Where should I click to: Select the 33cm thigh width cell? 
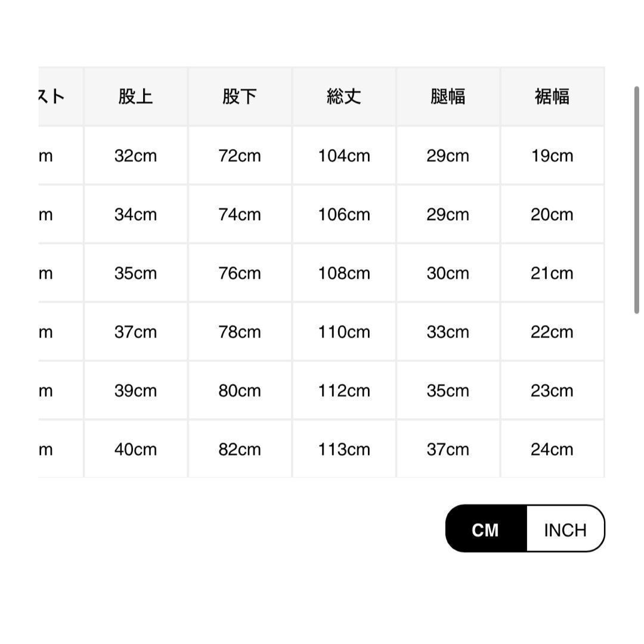[448, 332]
